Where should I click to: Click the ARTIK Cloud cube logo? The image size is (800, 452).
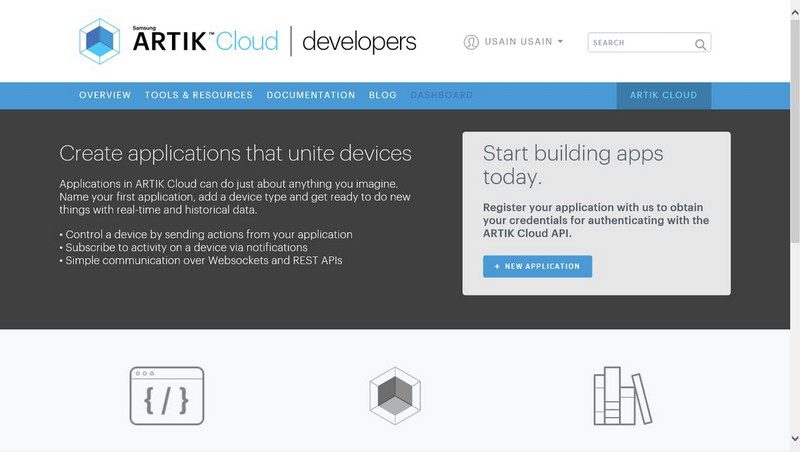[x=99, y=41]
